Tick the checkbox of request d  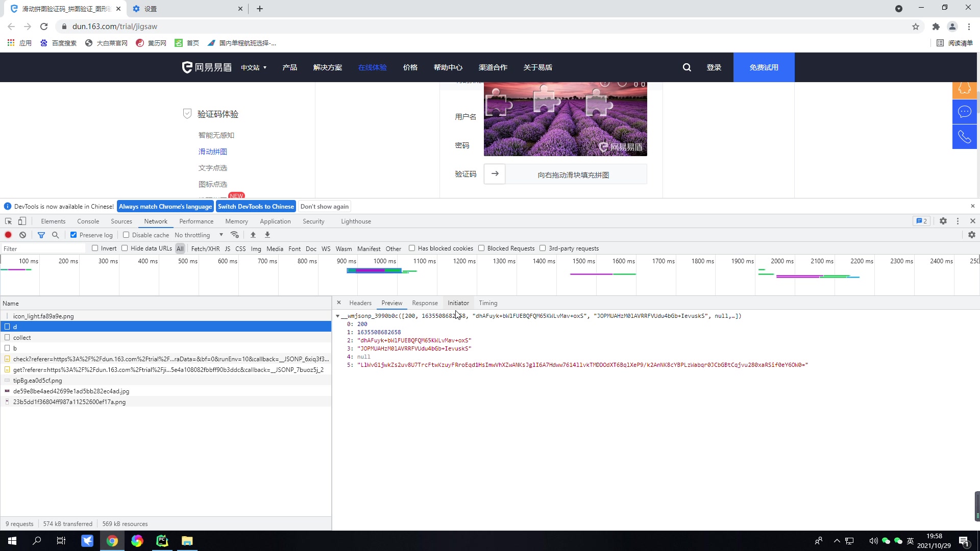(7, 327)
